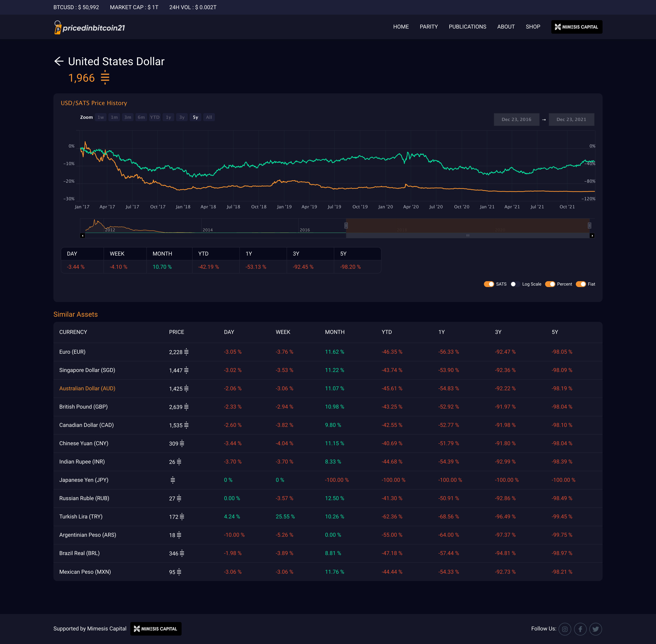This screenshot has height=644, width=656.
Task: Set chart zoom to 1y
Action: pyautogui.click(x=168, y=117)
